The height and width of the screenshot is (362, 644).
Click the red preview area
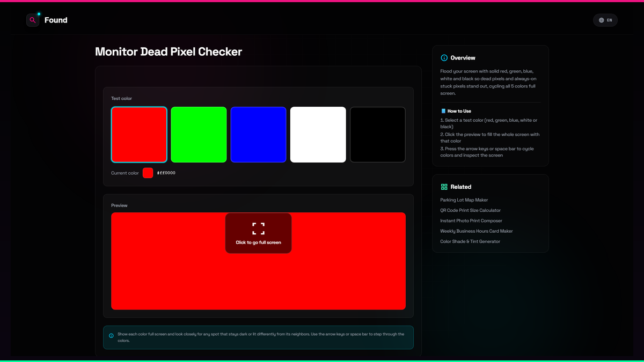coord(258,261)
